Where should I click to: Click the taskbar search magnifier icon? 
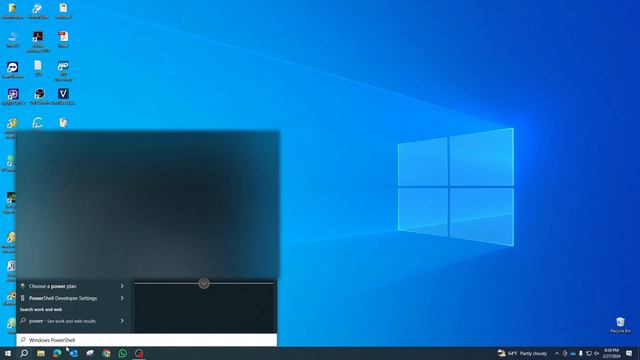[x=24, y=353]
